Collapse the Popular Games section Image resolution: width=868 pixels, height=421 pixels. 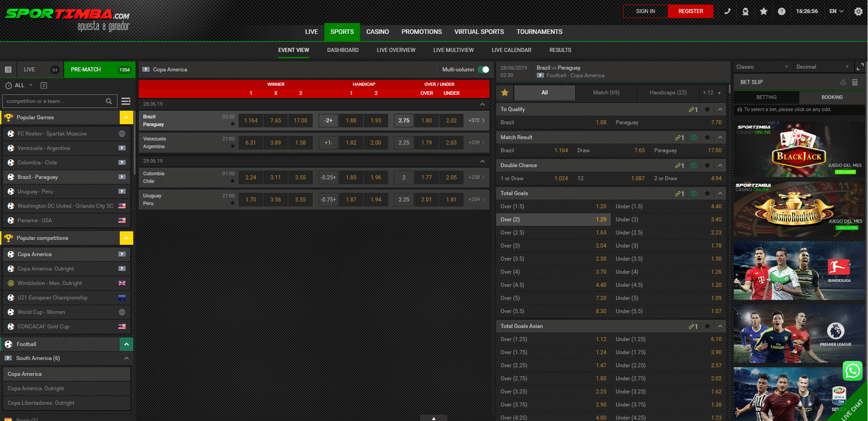click(x=126, y=117)
